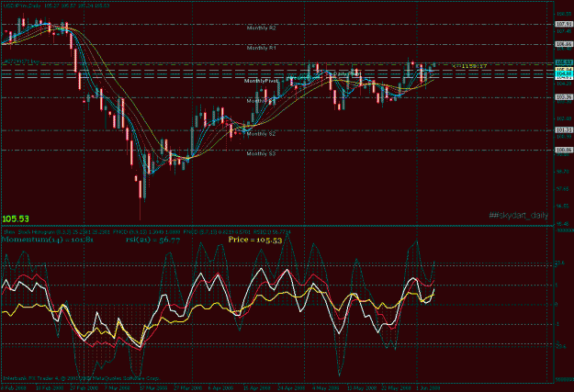Click the Monthly S3 level label
Viewport: 574px width, 392px height.
click(261, 153)
